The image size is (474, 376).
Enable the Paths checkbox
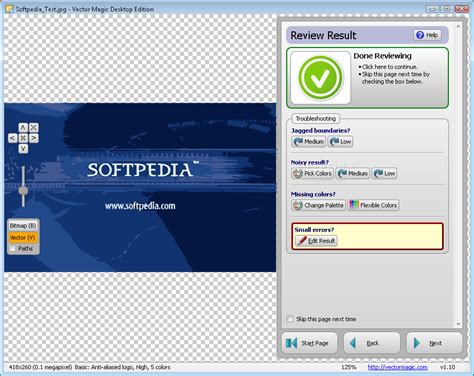[13, 249]
